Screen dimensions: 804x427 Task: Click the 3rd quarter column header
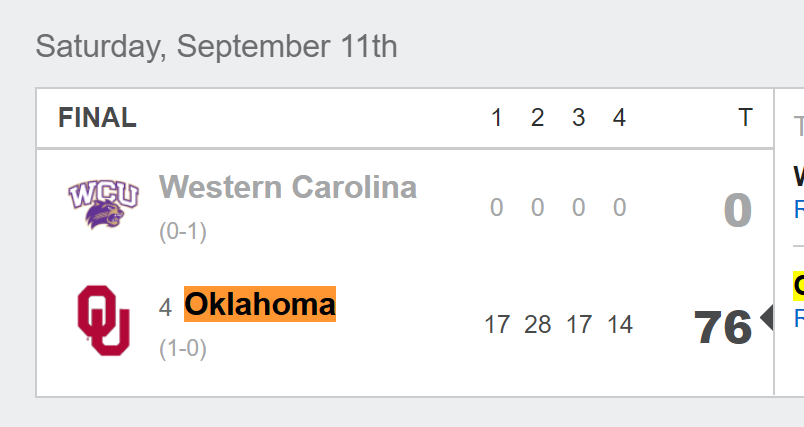point(578,118)
